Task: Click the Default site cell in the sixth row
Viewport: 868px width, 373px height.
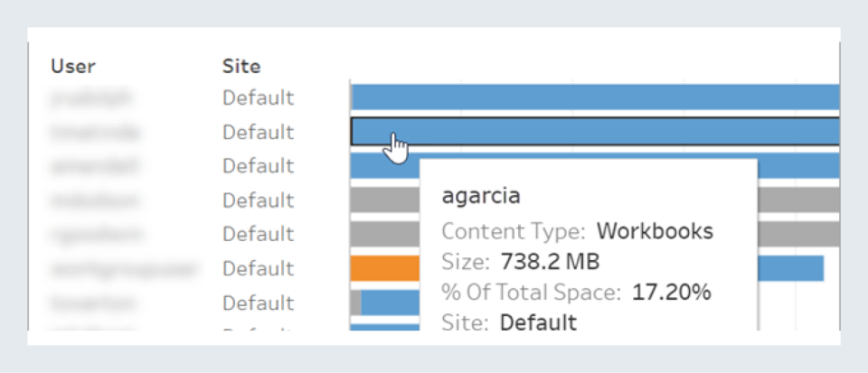Action: [x=259, y=268]
